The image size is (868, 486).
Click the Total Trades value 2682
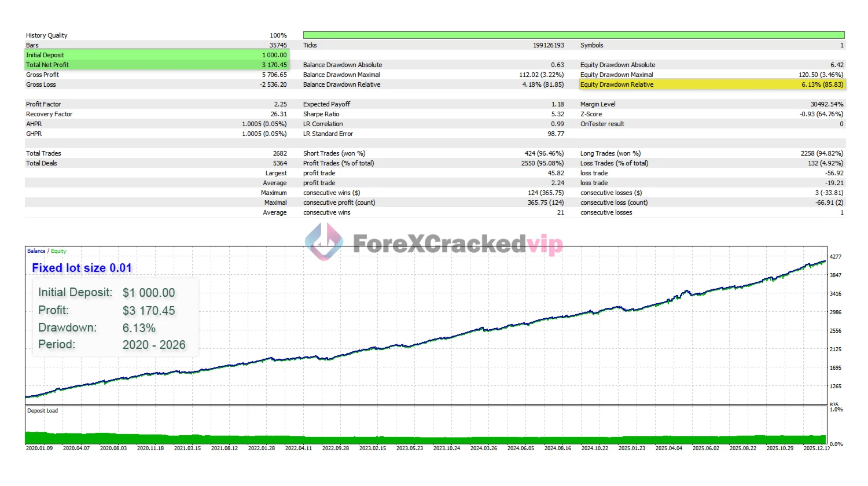click(x=279, y=153)
